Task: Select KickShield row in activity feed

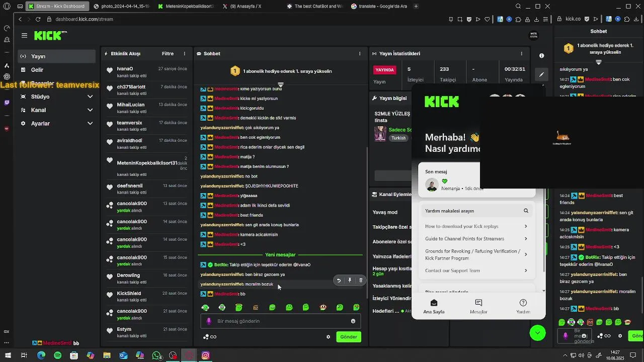Action: coord(147,297)
